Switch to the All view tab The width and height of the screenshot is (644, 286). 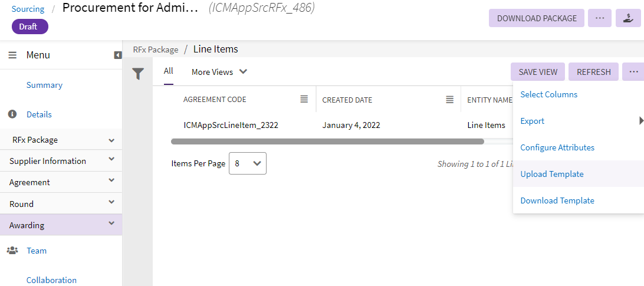(x=169, y=71)
